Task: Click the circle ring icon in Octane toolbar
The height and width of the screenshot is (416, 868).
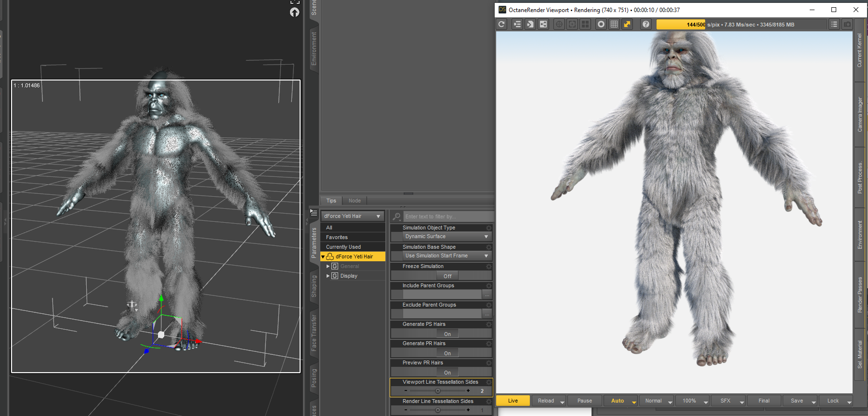Action: [x=601, y=24]
